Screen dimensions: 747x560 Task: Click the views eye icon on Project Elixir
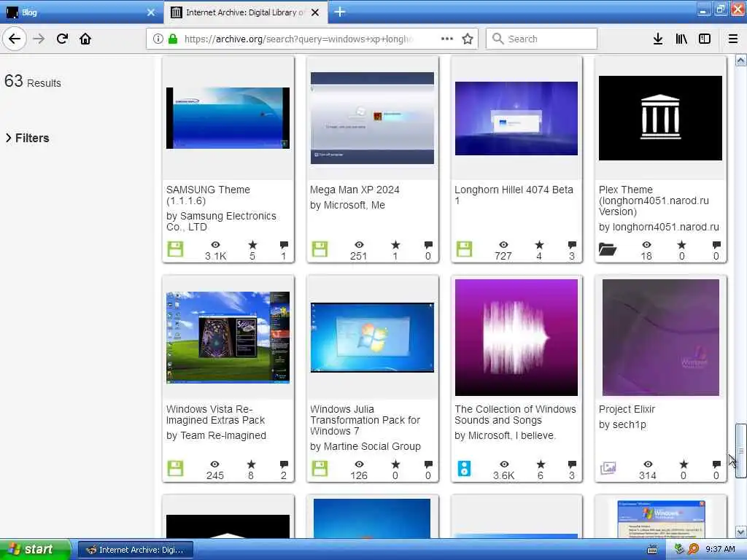pyautogui.click(x=648, y=464)
